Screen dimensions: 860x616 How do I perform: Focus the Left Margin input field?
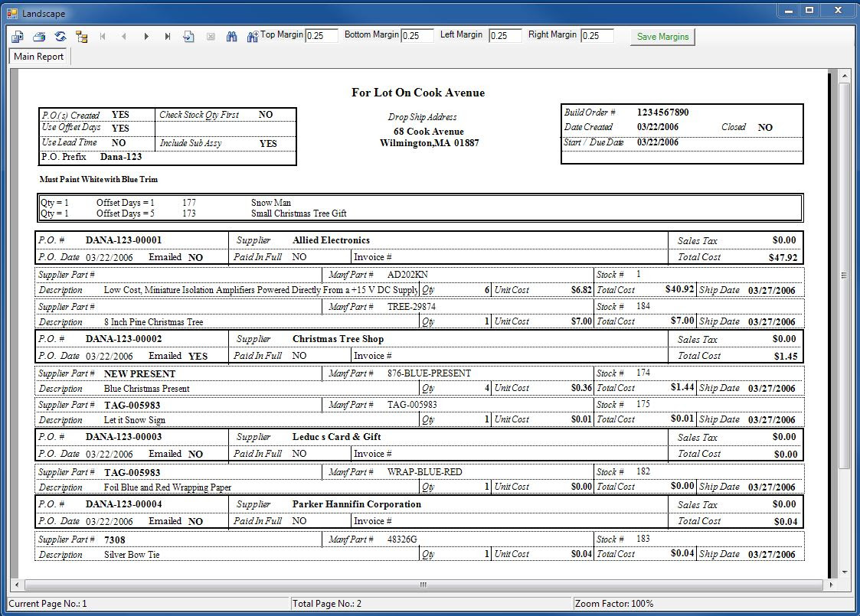coord(505,36)
